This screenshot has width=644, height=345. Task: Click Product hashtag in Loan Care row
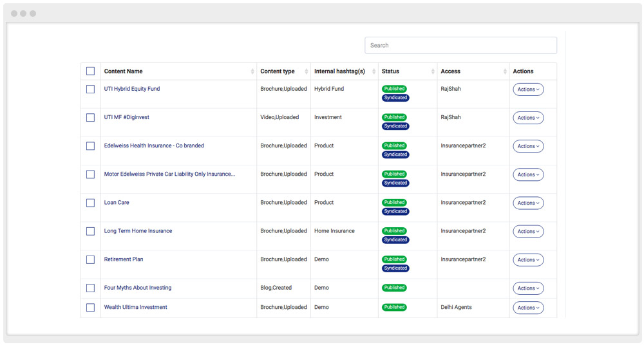[324, 203]
